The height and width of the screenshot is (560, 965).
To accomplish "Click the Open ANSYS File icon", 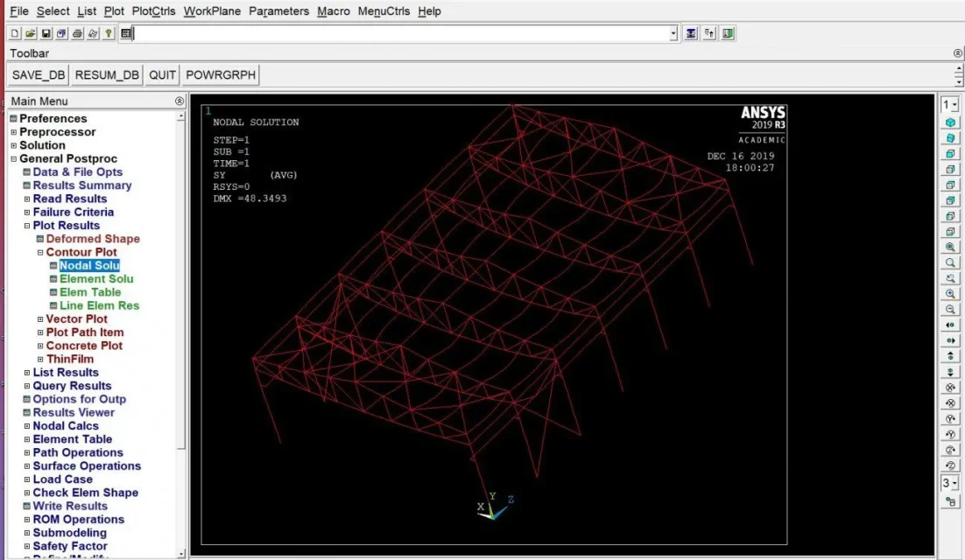I will pyautogui.click(x=30, y=33).
